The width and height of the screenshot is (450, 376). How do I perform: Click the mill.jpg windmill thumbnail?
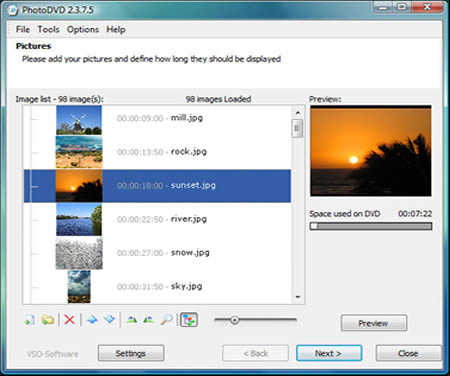tap(79, 120)
